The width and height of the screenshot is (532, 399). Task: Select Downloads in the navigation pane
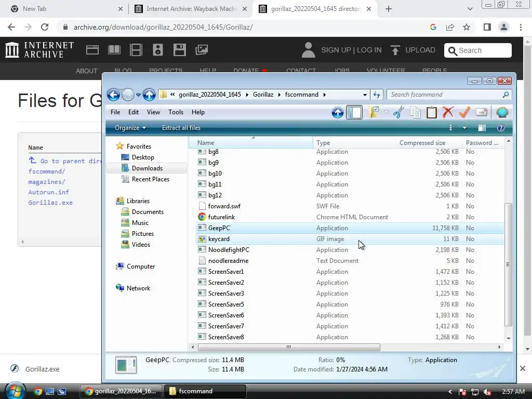(147, 168)
